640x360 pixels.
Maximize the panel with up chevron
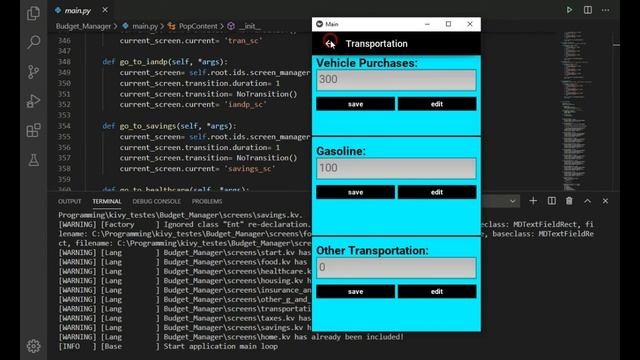point(587,201)
